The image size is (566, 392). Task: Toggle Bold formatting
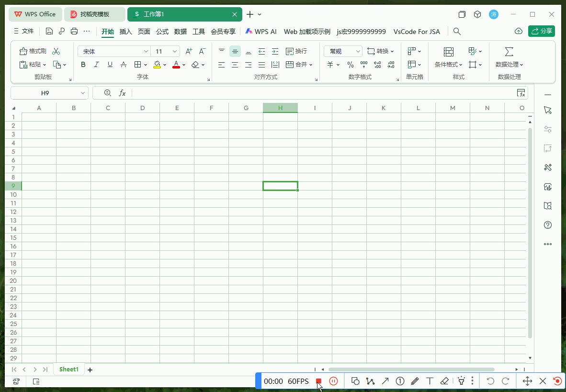click(83, 65)
